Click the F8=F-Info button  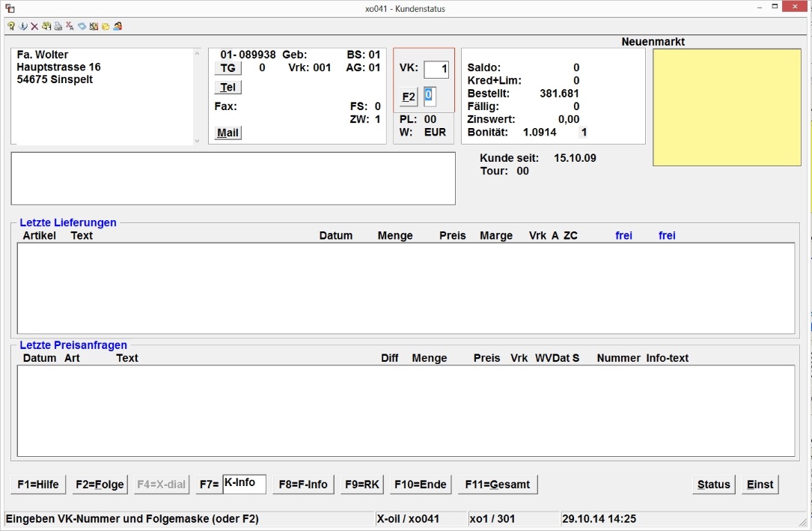click(303, 485)
